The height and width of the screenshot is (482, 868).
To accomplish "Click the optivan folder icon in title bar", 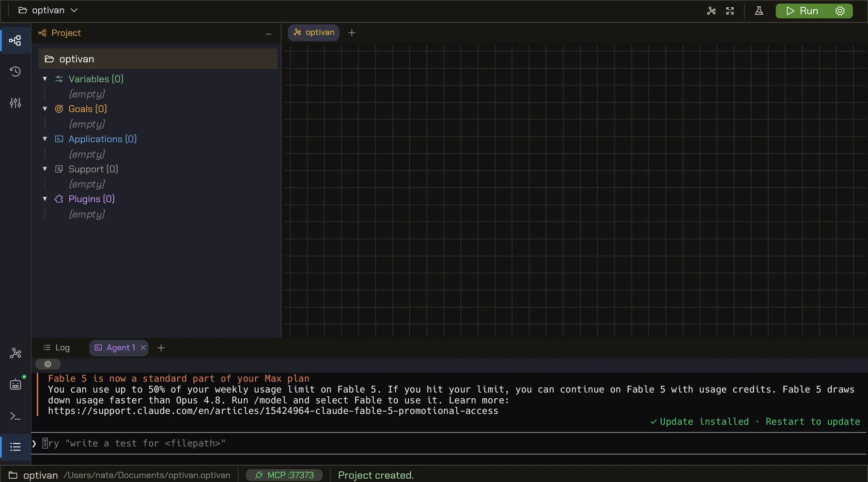I will tap(23, 10).
